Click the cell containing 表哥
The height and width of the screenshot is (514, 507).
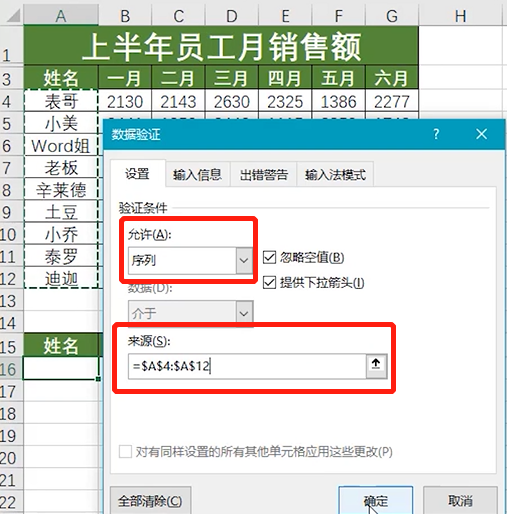coord(61,101)
